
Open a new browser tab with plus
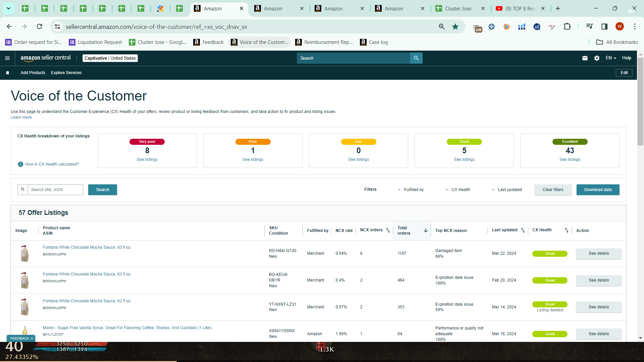coord(558,8)
